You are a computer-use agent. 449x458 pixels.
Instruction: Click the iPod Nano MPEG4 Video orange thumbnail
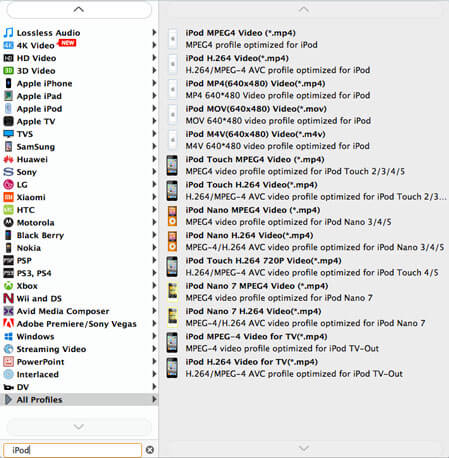click(x=172, y=216)
